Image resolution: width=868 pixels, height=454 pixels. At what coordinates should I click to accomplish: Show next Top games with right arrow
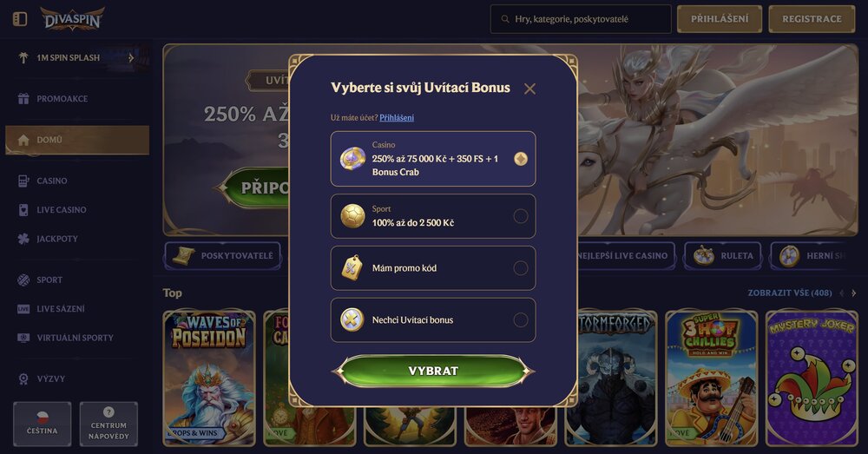(853, 293)
